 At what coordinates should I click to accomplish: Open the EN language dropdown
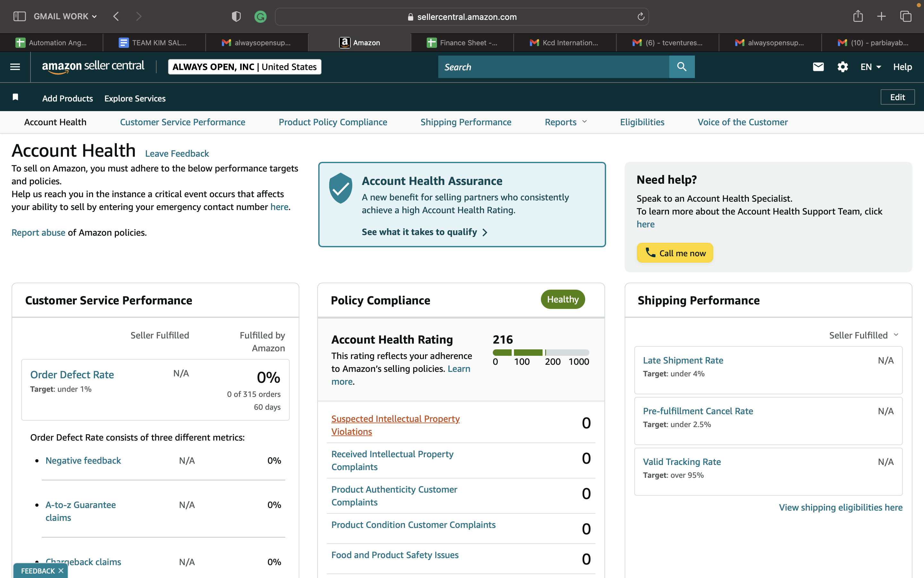[x=870, y=67]
